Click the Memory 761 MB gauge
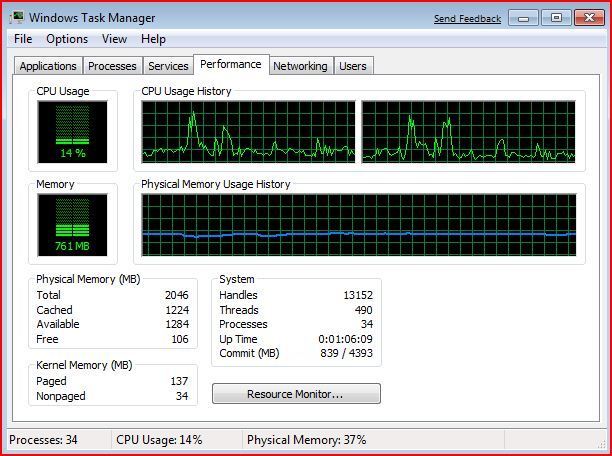Viewport: 612px width, 456px height. [73, 225]
